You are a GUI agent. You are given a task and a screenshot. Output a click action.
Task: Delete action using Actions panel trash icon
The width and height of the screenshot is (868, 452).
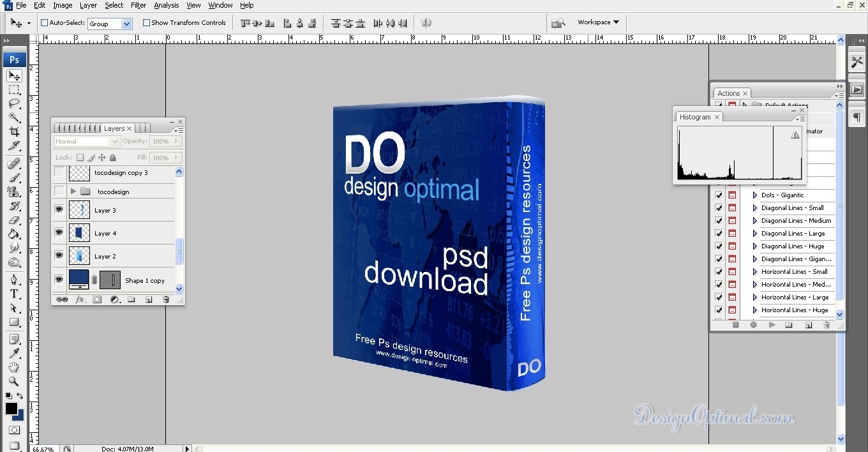coord(827,325)
